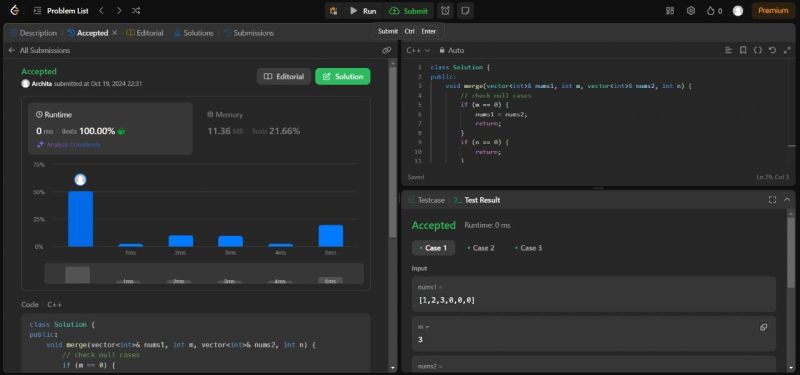The image size is (800, 375).
Task: Reset code with the undo icon
Action: coord(772,50)
